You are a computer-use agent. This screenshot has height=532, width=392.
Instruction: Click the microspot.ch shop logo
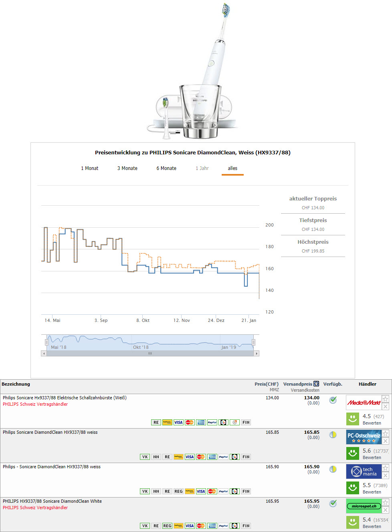click(x=364, y=506)
